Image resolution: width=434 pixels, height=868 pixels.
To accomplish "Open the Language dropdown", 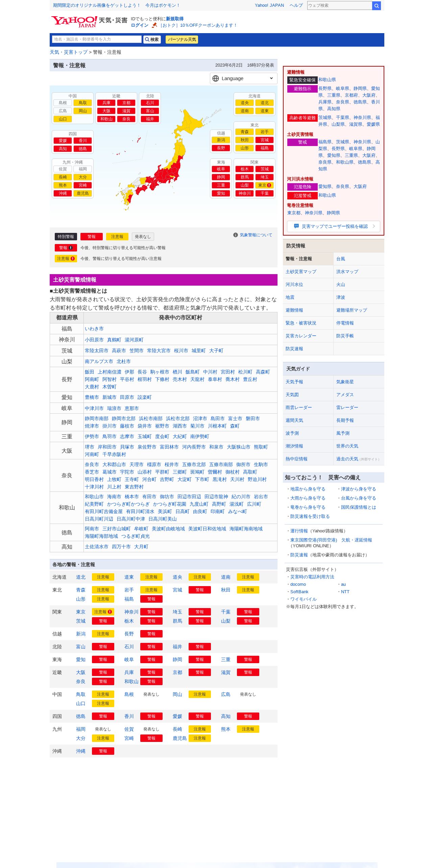I will [244, 78].
